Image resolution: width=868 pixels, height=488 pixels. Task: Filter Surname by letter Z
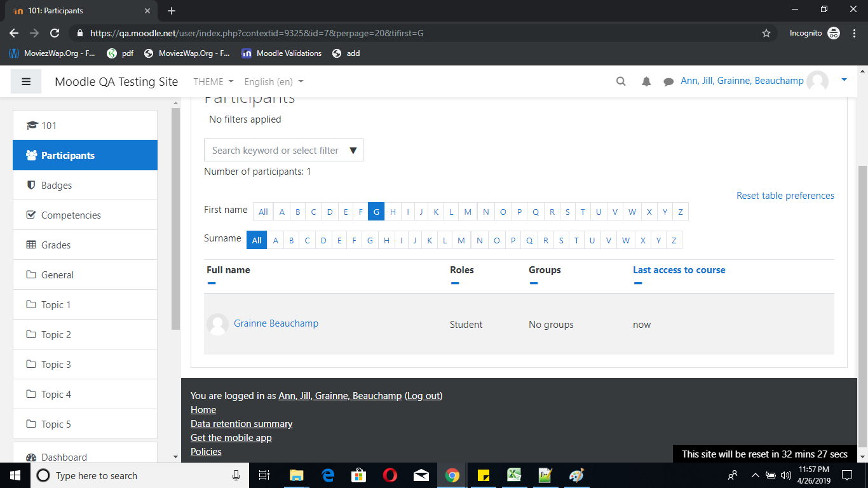(674, 240)
